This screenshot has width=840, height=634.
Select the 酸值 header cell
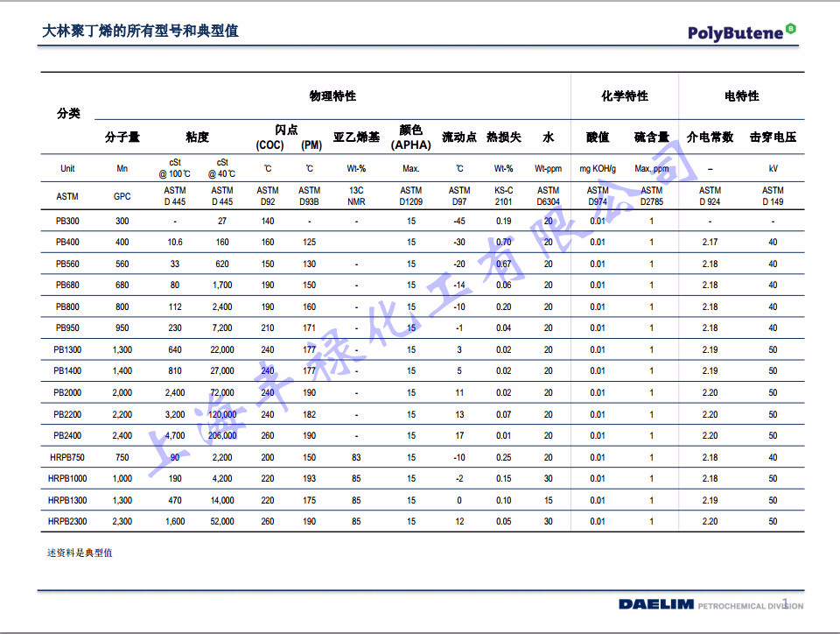tap(599, 137)
